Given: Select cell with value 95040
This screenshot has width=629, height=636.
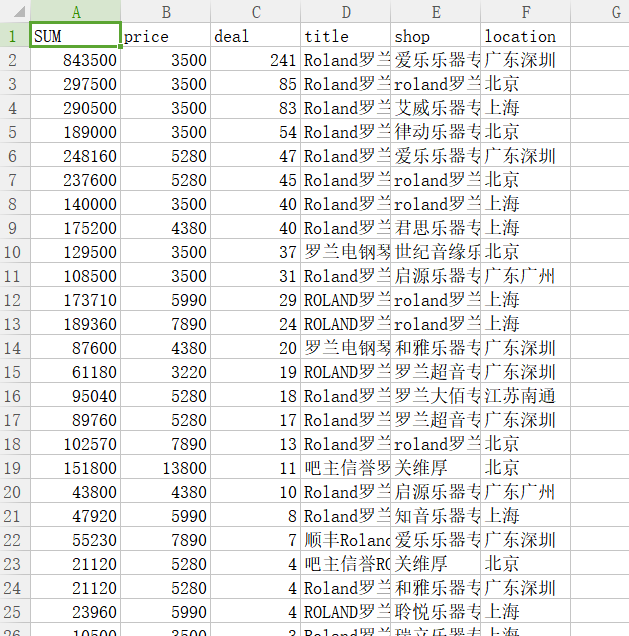Looking at the screenshot, I should point(75,396).
